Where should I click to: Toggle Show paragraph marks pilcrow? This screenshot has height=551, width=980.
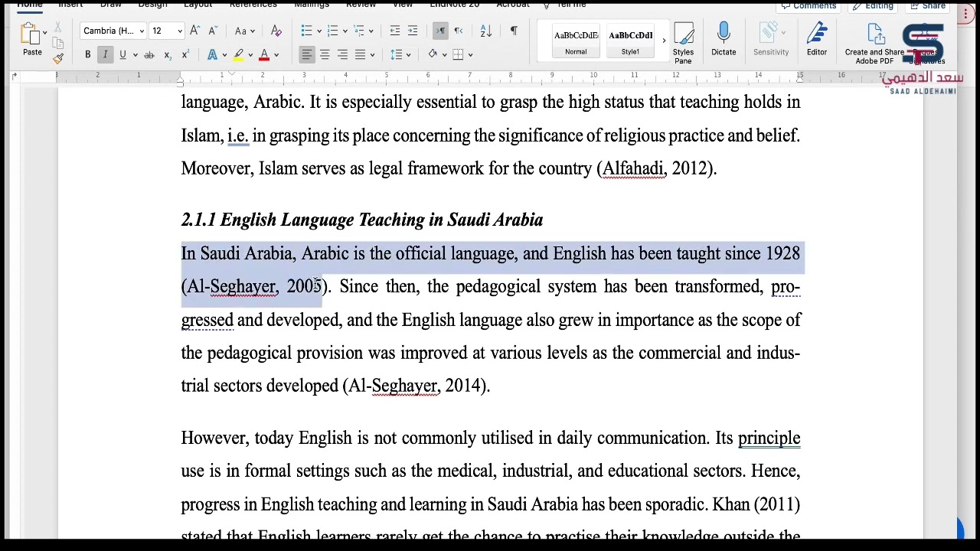(x=513, y=31)
